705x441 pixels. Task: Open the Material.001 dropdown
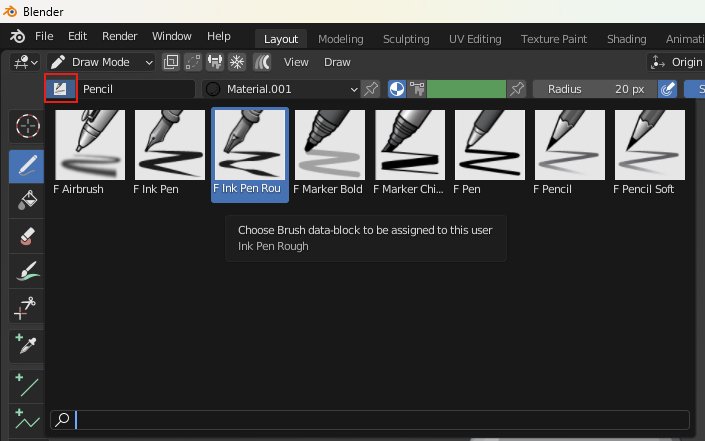coord(281,89)
